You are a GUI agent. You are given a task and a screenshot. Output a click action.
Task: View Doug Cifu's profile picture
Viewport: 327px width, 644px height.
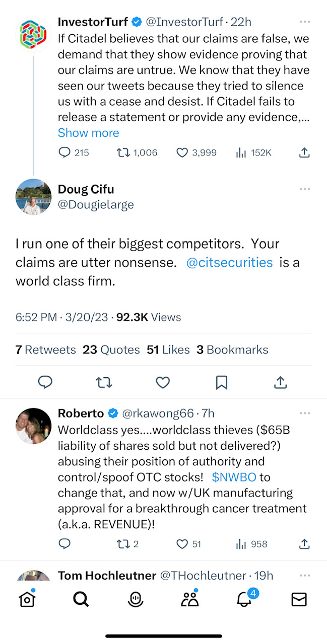click(33, 197)
